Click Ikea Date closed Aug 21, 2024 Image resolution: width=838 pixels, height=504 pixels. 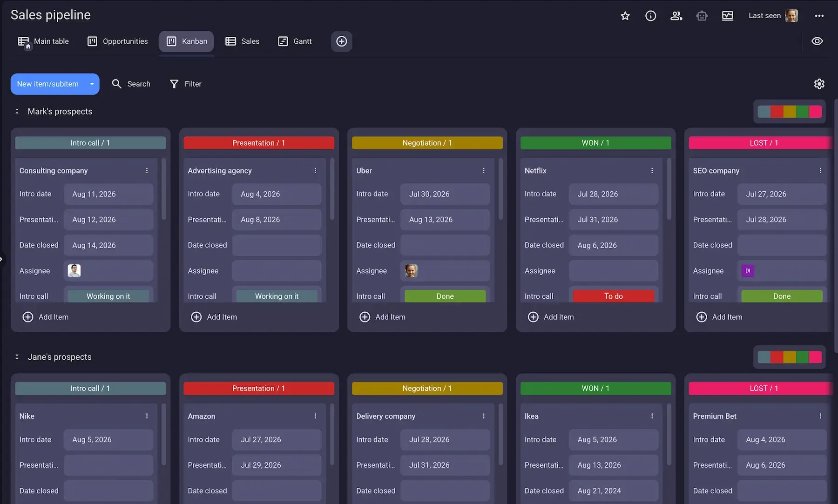614,491
